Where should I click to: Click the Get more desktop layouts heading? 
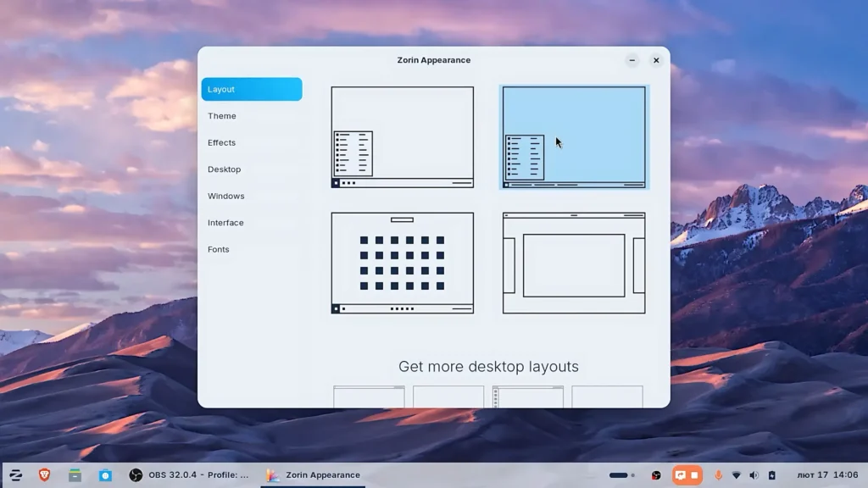(488, 366)
